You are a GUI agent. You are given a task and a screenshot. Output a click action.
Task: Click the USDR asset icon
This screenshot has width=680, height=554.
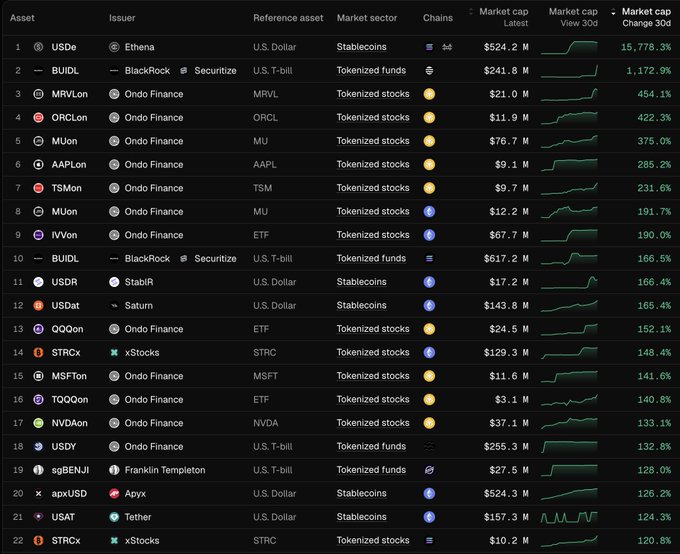coord(38,282)
